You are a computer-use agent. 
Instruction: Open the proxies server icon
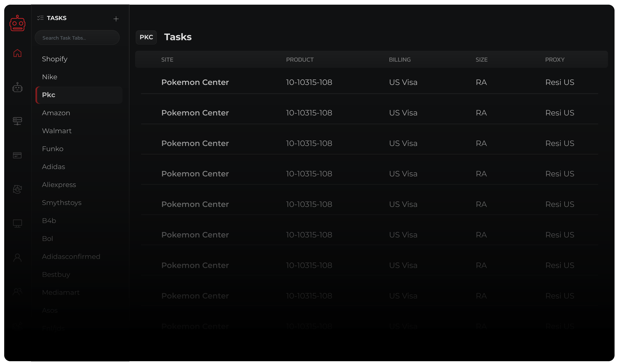(17, 121)
